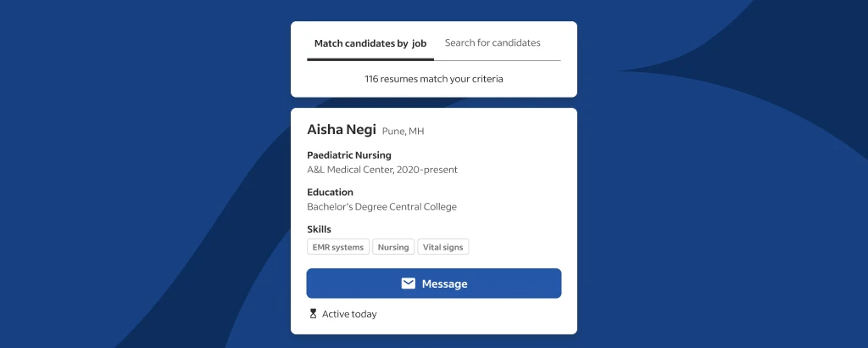Message candidate Aisha Negi
The height and width of the screenshot is (348, 868).
(434, 283)
